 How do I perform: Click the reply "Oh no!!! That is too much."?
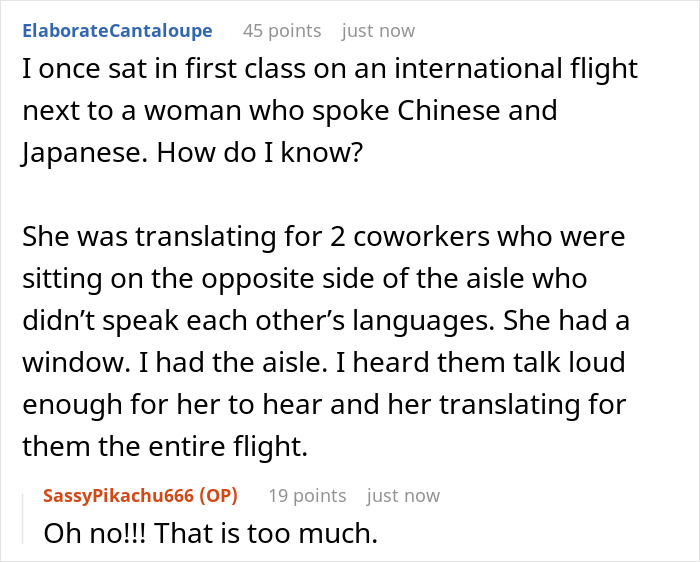(210, 533)
